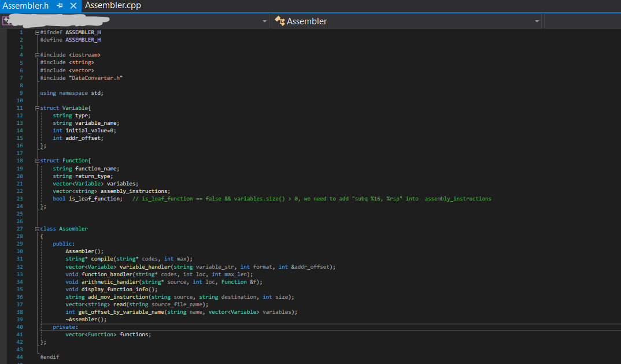Select the Assembler.h tab
This screenshot has width=621, height=364.
(26, 6)
